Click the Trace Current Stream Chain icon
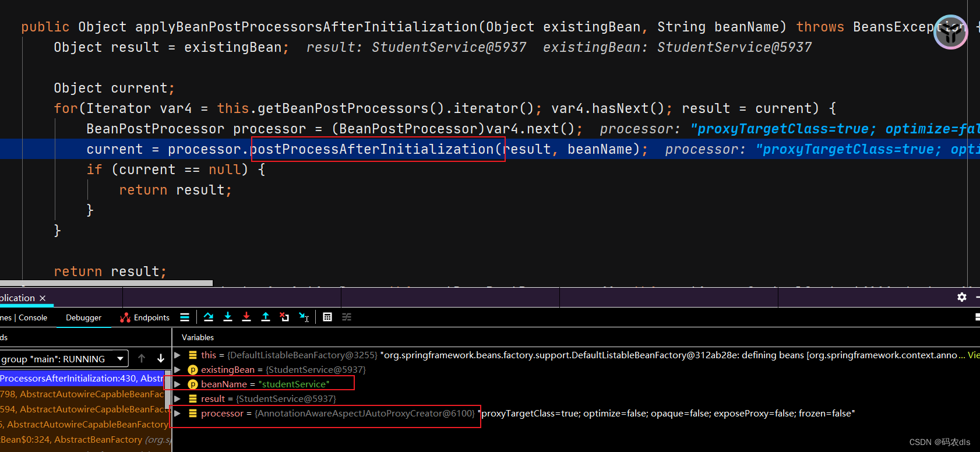The image size is (980, 452). click(347, 317)
